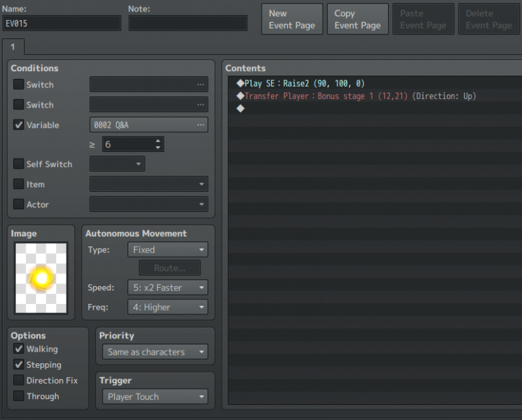522x420 pixels.
Task: Click the Route... button
Action: coord(170,268)
